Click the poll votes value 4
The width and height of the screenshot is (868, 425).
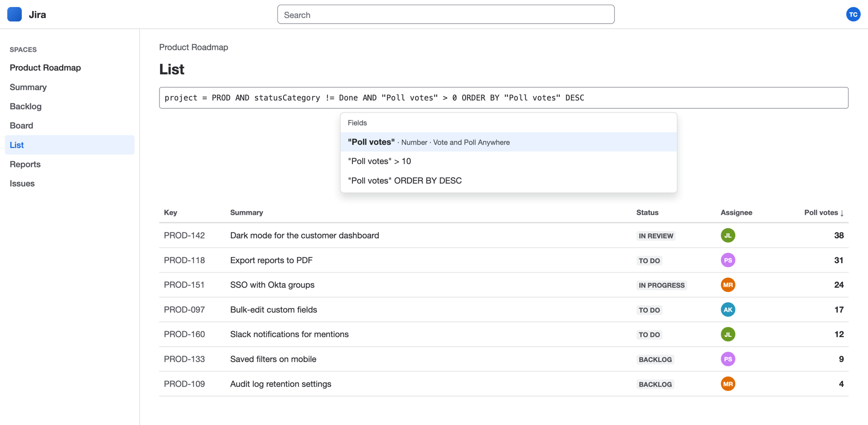click(841, 384)
